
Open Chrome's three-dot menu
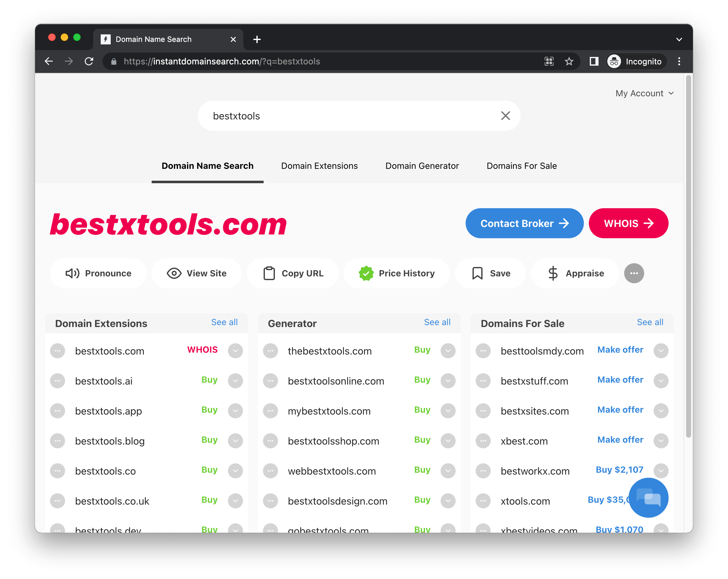[x=679, y=61]
